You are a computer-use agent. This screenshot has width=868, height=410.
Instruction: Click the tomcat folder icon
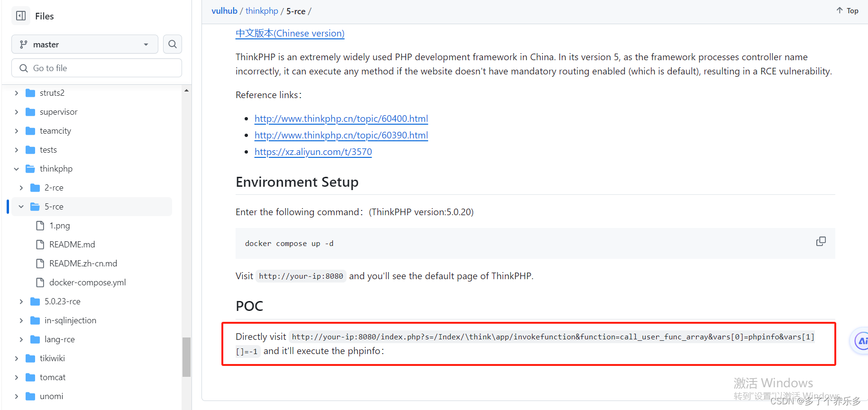click(x=30, y=377)
